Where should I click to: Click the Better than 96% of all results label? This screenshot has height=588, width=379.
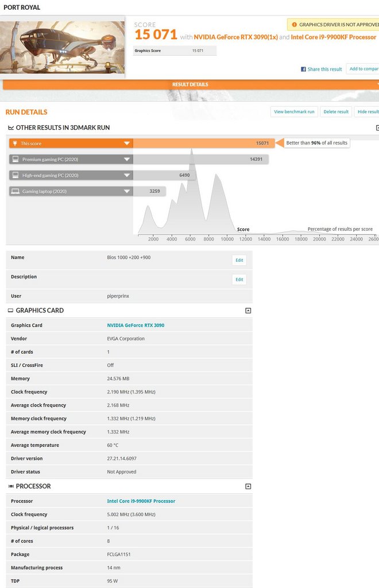(x=317, y=143)
